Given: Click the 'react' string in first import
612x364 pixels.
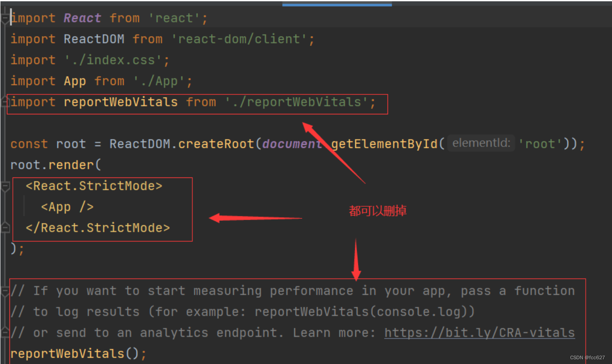Looking at the screenshot, I should (174, 18).
